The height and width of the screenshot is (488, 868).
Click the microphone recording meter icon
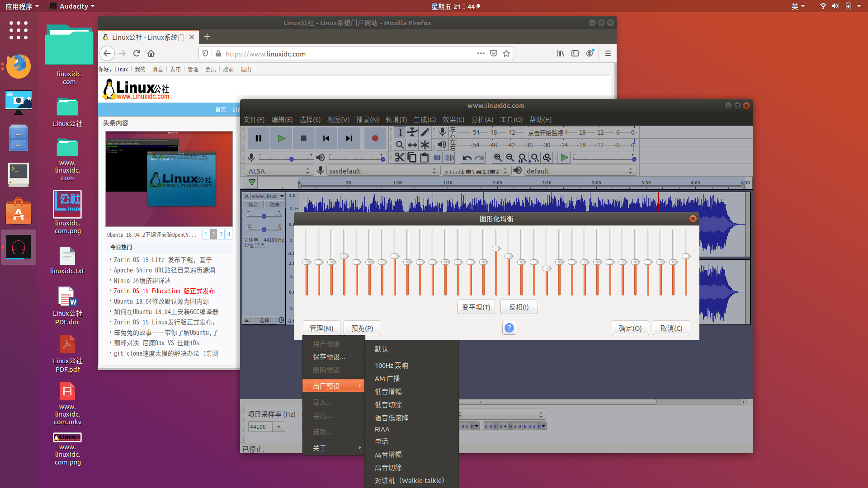pos(443,132)
